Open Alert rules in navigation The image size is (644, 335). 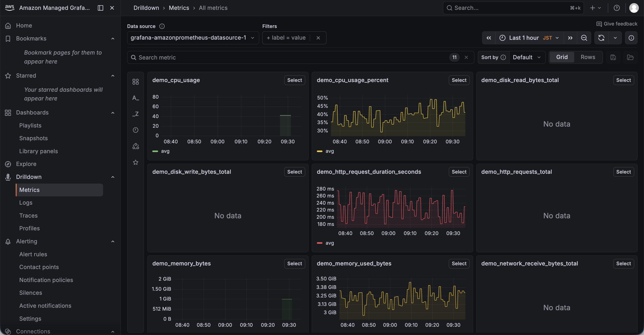[33, 254]
